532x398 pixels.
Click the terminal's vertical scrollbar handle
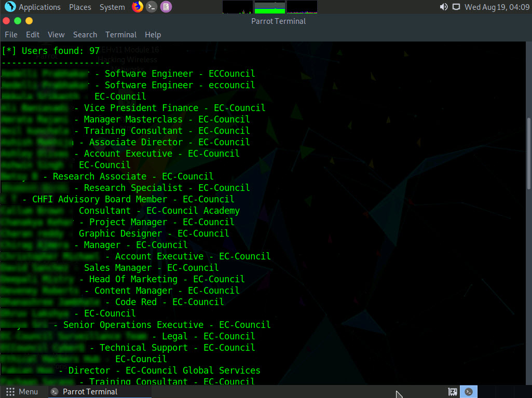click(528, 154)
